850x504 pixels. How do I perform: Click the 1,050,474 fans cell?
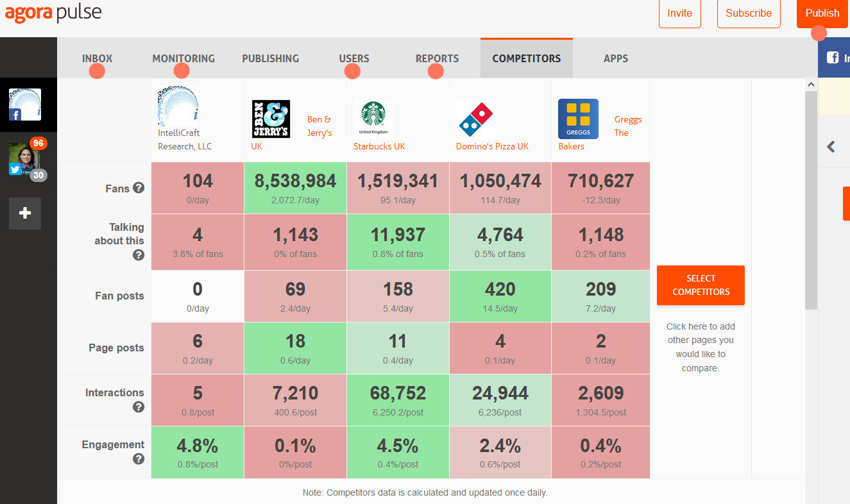tap(500, 188)
